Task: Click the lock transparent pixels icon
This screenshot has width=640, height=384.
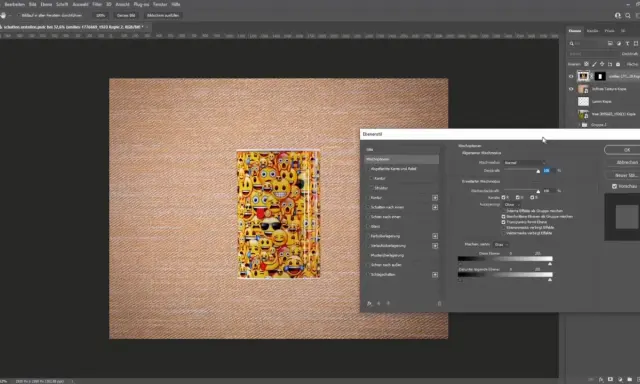Action: tap(587, 64)
